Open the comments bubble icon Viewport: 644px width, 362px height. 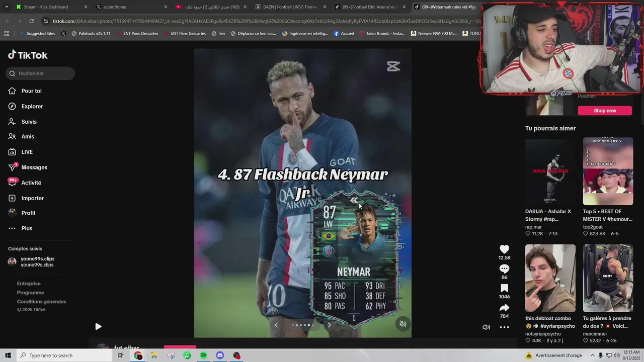tap(504, 269)
